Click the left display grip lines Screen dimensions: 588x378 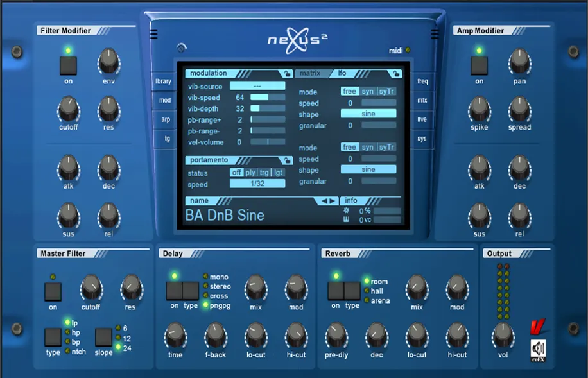(x=153, y=34)
